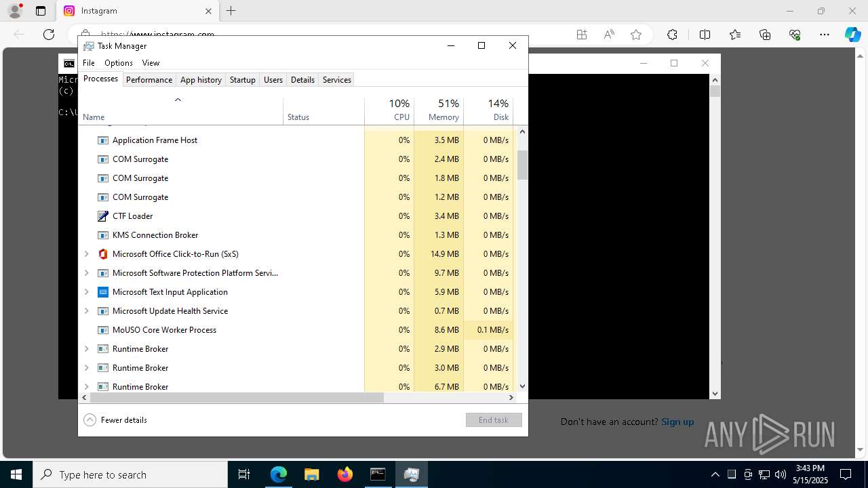Expand Microsoft Office Click-to-Run (SxS) process
The height and width of the screenshot is (488, 868).
tap(86, 254)
